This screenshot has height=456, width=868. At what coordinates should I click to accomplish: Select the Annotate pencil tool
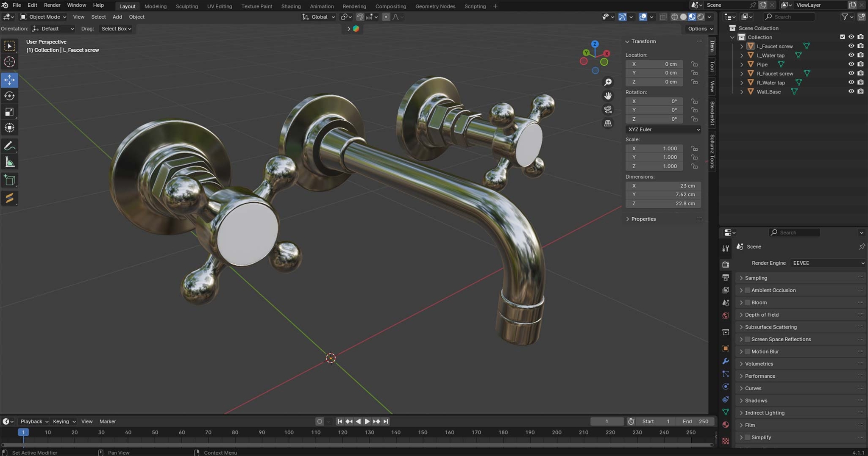[9, 146]
